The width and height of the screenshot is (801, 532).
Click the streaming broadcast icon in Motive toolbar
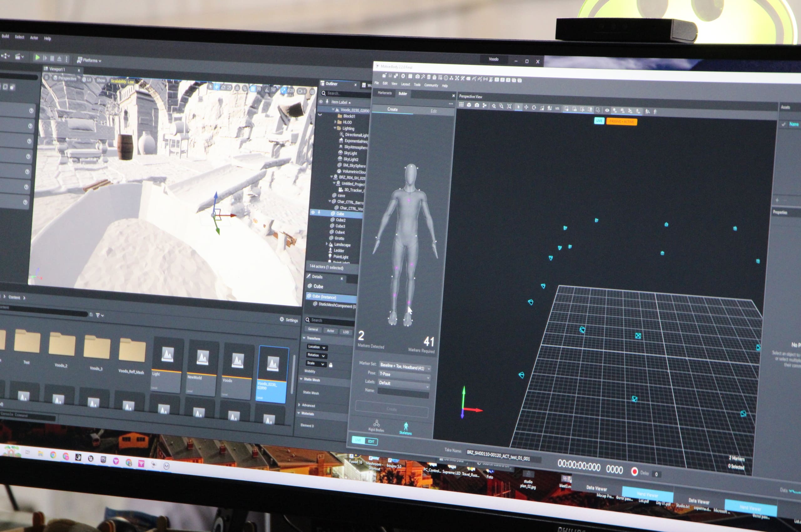tap(486, 79)
